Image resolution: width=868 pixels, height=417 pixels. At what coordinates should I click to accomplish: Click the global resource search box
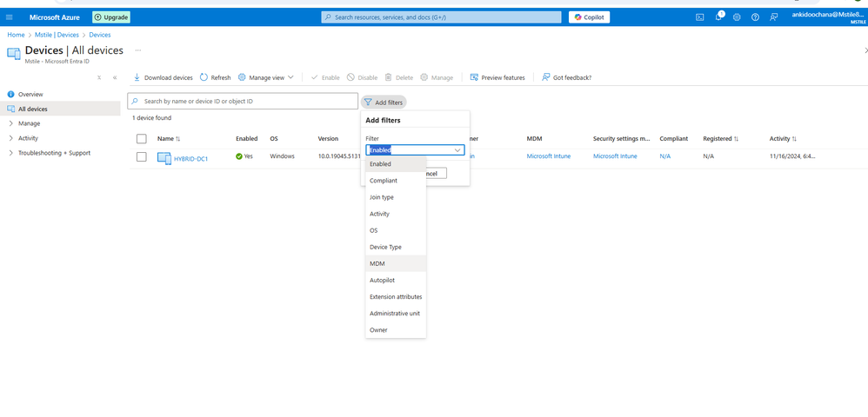(x=441, y=17)
